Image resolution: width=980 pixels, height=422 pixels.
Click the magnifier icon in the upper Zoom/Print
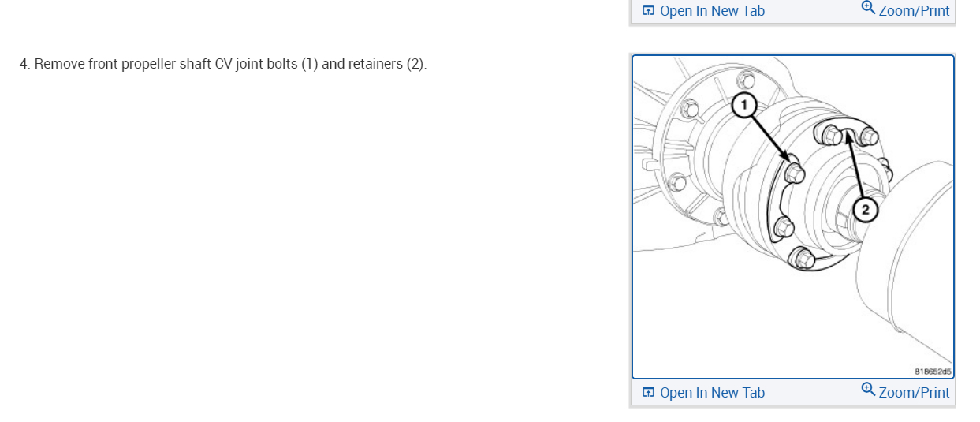(868, 8)
